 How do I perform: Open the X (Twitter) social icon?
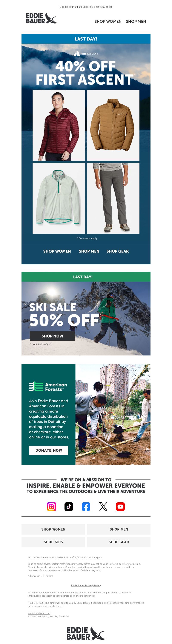pos(103,506)
